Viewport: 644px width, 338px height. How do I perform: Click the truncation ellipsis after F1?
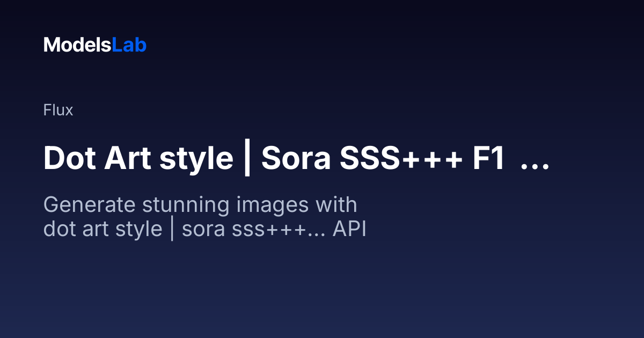tap(536, 165)
